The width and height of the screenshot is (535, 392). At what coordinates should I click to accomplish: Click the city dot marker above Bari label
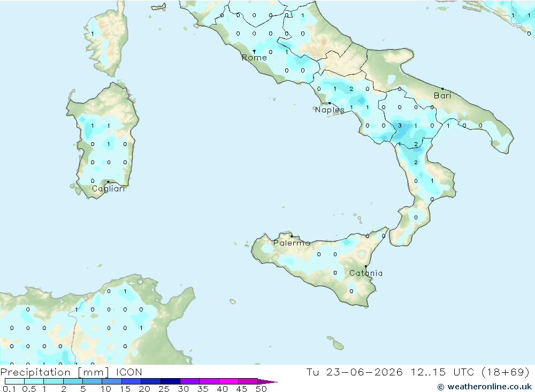442,89
